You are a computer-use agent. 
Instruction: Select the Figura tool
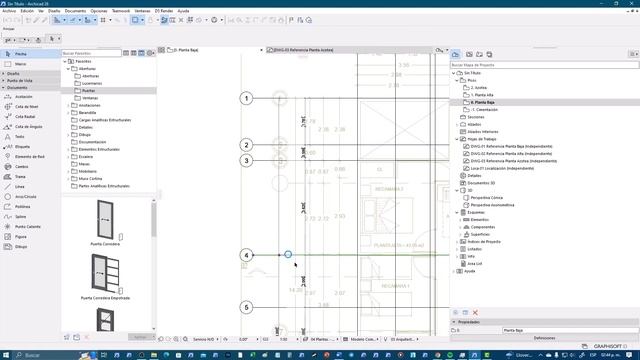tap(30, 237)
